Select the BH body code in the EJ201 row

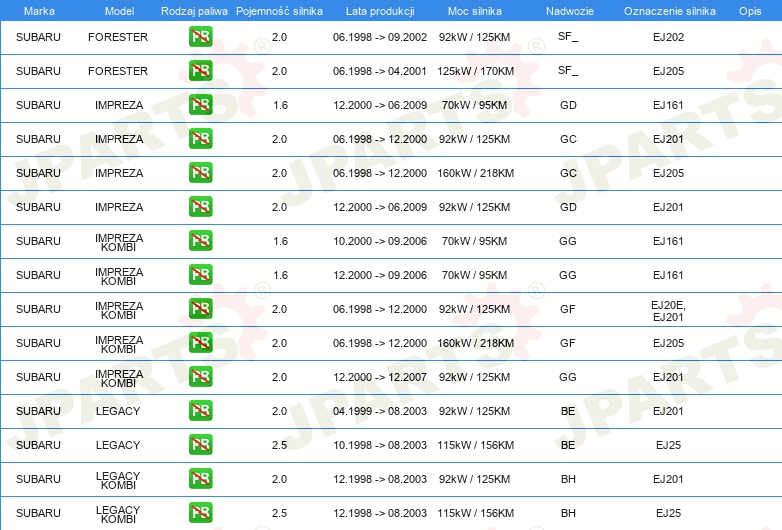click(x=568, y=479)
